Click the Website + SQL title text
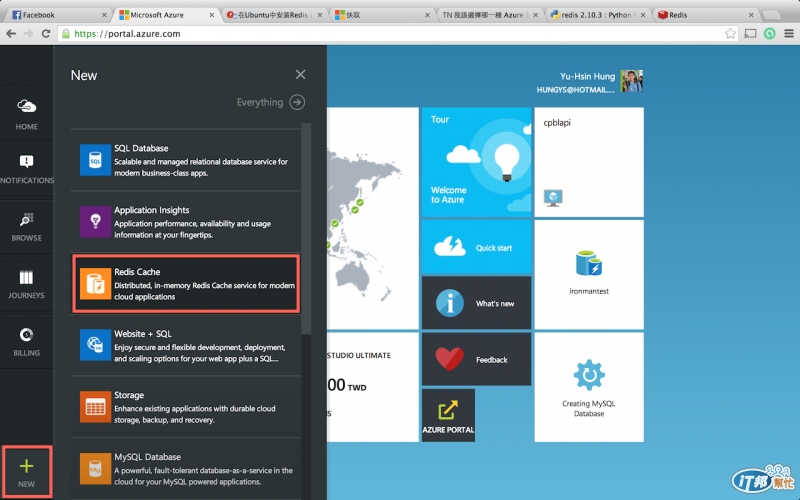This screenshot has height=500, width=800. coord(143,333)
